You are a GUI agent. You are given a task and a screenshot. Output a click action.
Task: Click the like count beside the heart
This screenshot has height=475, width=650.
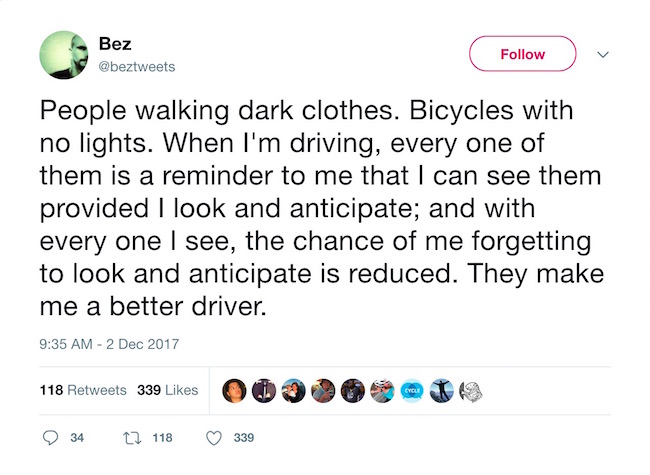pos(243,437)
